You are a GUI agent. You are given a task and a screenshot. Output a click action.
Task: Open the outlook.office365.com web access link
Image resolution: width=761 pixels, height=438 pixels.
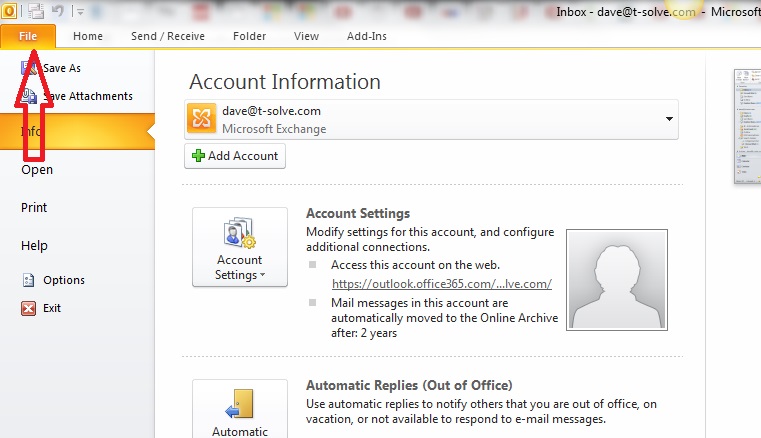[x=441, y=284]
